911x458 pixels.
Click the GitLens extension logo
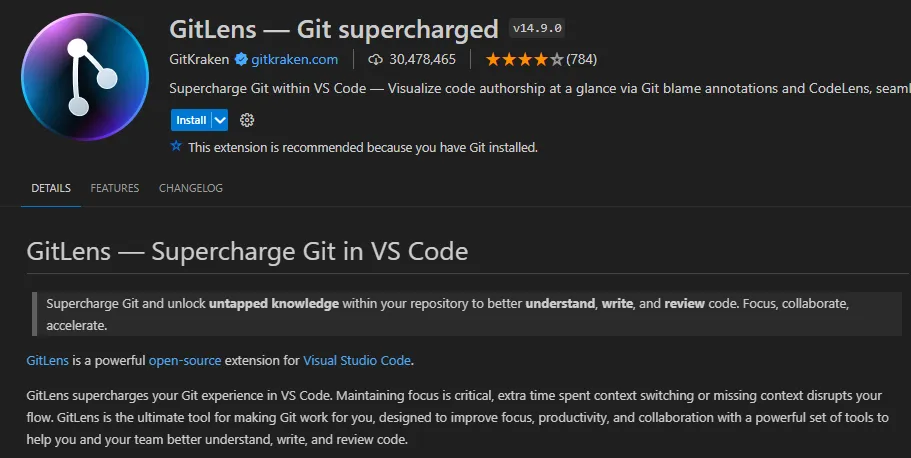click(x=85, y=78)
